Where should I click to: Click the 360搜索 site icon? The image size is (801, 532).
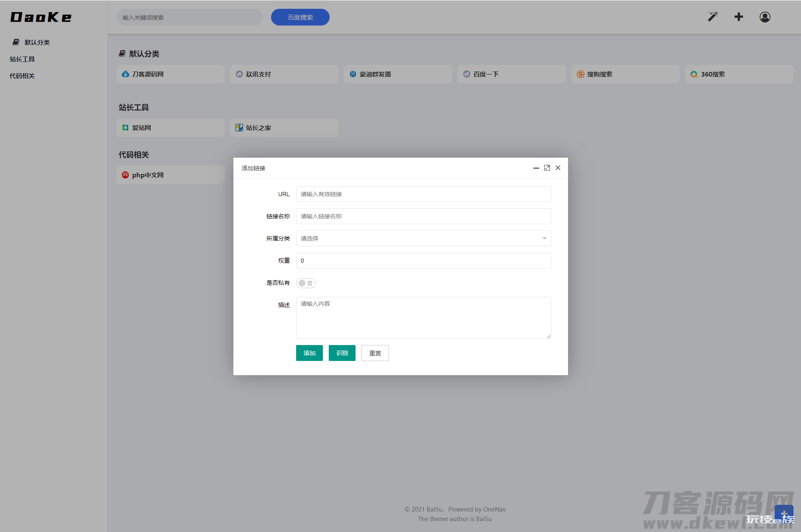(x=694, y=74)
